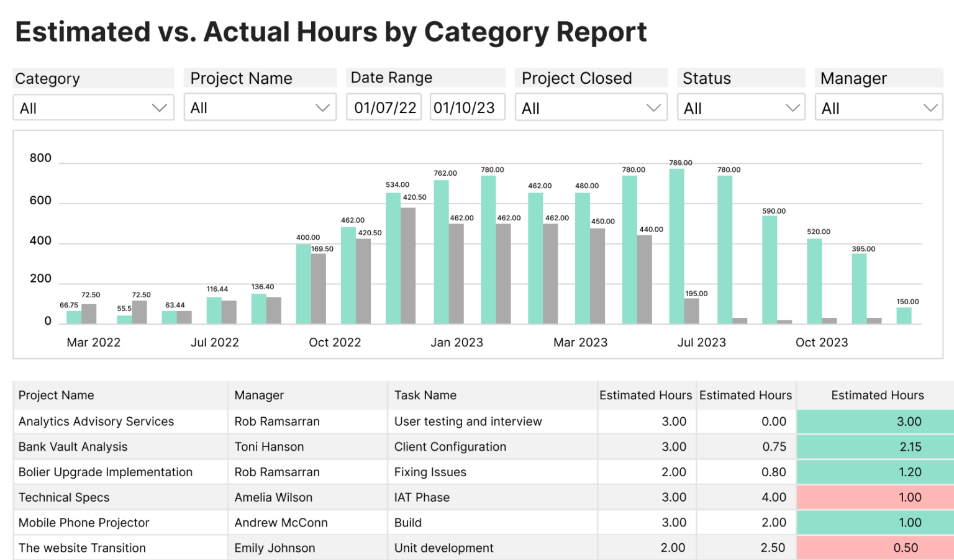Expand the Project Name dropdown
This screenshot has width=954, height=560.
click(260, 107)
